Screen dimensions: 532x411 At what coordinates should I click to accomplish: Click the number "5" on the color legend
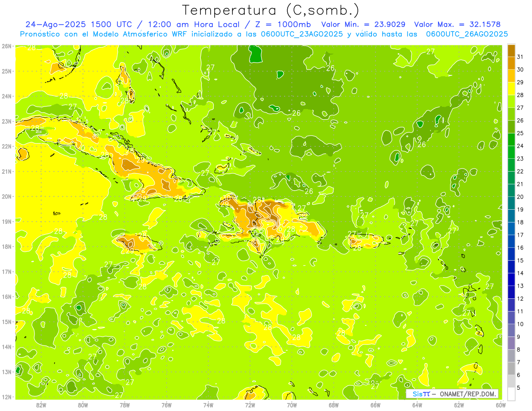point(519,388)
